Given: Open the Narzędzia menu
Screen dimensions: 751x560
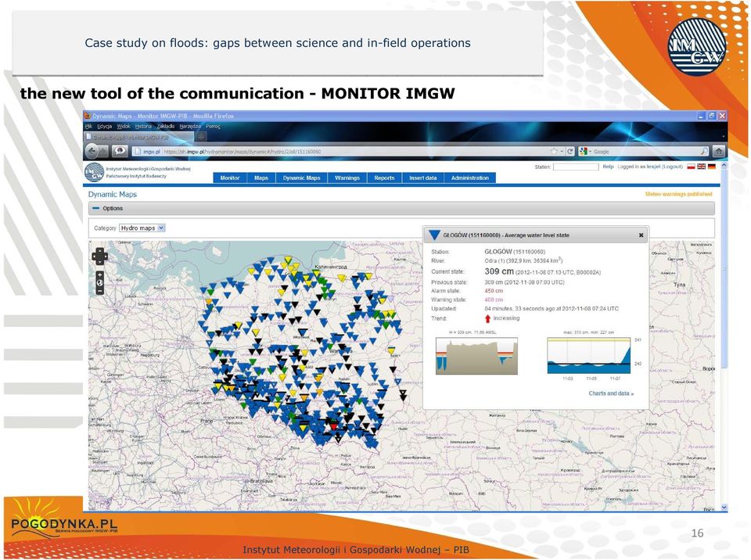Looking at the screenshot, I should point(190,127).
